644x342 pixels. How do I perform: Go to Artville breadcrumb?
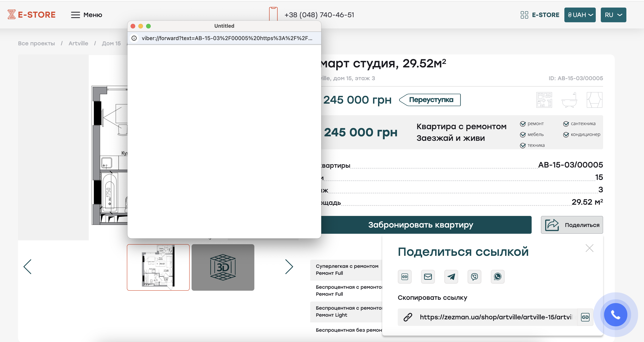78,43
